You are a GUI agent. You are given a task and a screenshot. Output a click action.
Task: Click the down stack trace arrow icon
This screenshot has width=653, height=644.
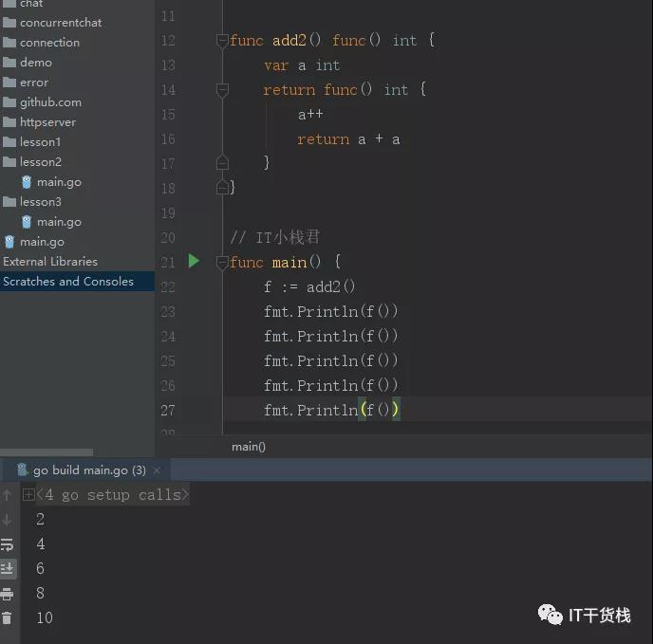7,520
